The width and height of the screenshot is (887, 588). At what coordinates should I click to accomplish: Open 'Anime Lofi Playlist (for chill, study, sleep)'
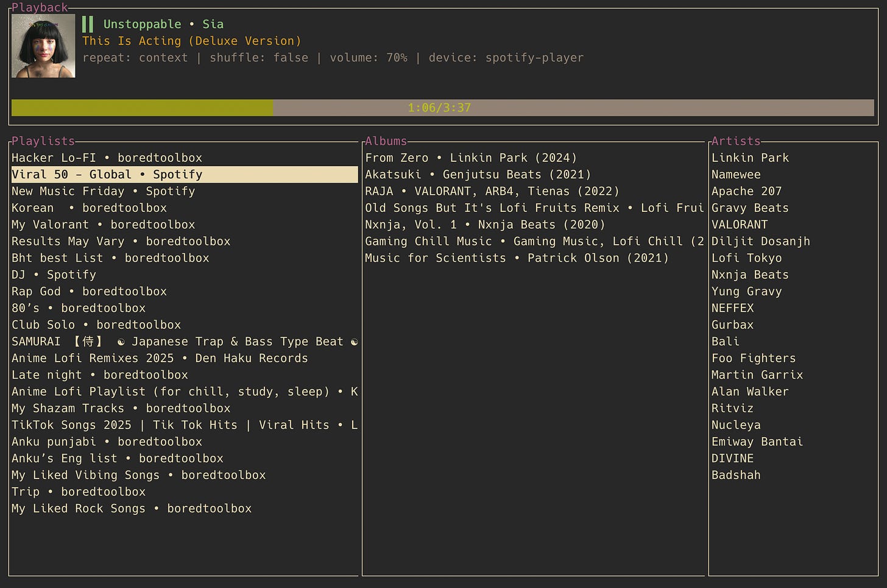pos(185,391)
